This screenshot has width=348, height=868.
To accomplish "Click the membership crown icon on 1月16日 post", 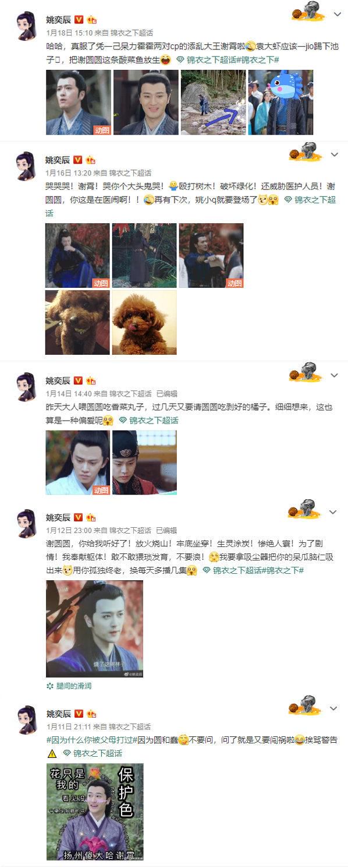I will [91, 160].
